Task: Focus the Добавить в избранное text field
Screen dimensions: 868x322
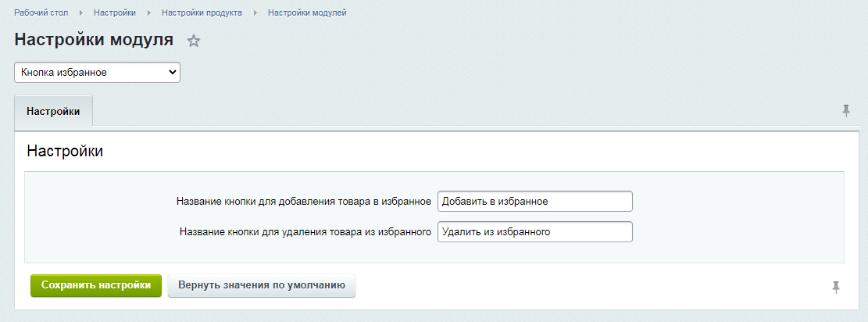Action: point(534,201)
